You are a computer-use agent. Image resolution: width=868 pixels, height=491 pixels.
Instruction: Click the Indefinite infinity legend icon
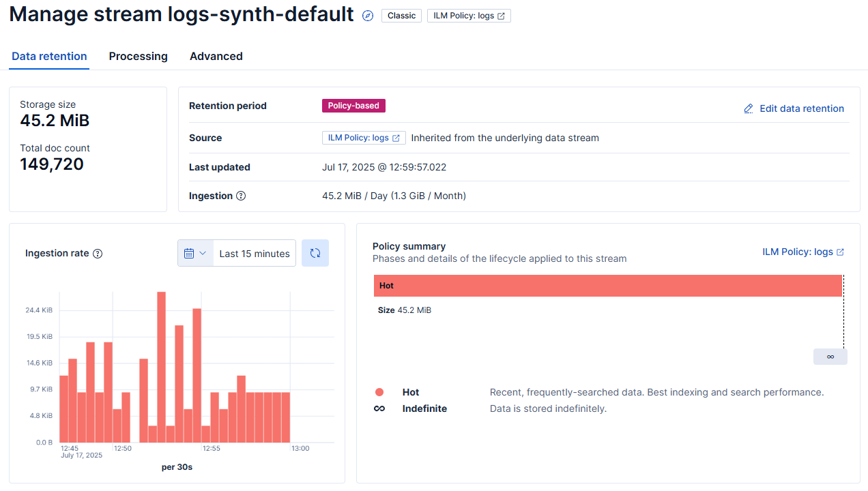(x=379, y=408)
